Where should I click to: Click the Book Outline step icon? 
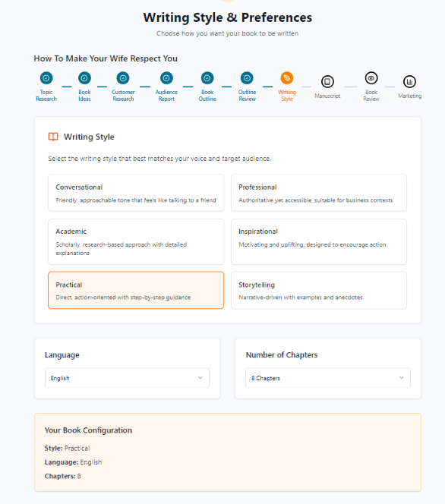pos(207,78)
